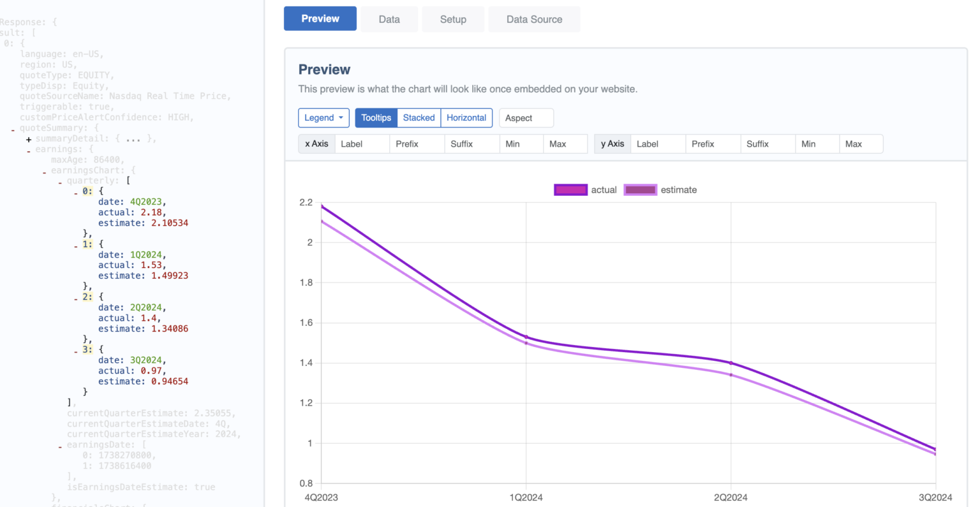Click the x Axis Suffix field

coord(471,143)
